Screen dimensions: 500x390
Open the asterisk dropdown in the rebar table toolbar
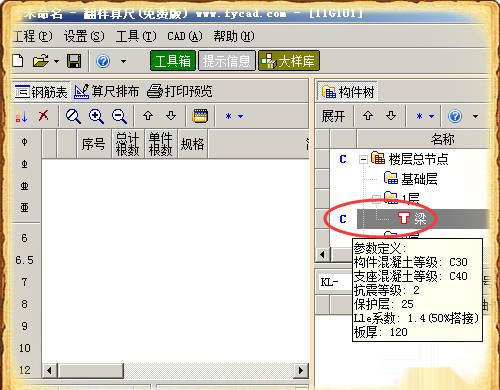tap(234, 116)
